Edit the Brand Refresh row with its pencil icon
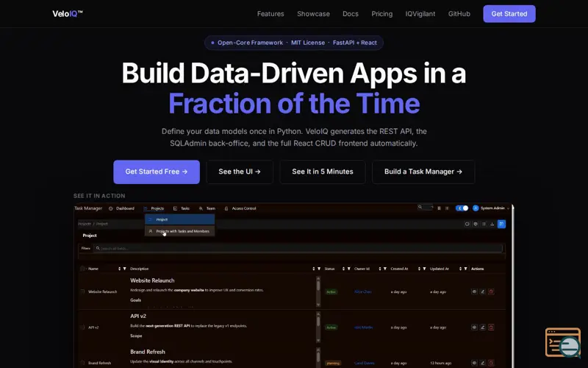The image size is (588, 368). point(483,363)
